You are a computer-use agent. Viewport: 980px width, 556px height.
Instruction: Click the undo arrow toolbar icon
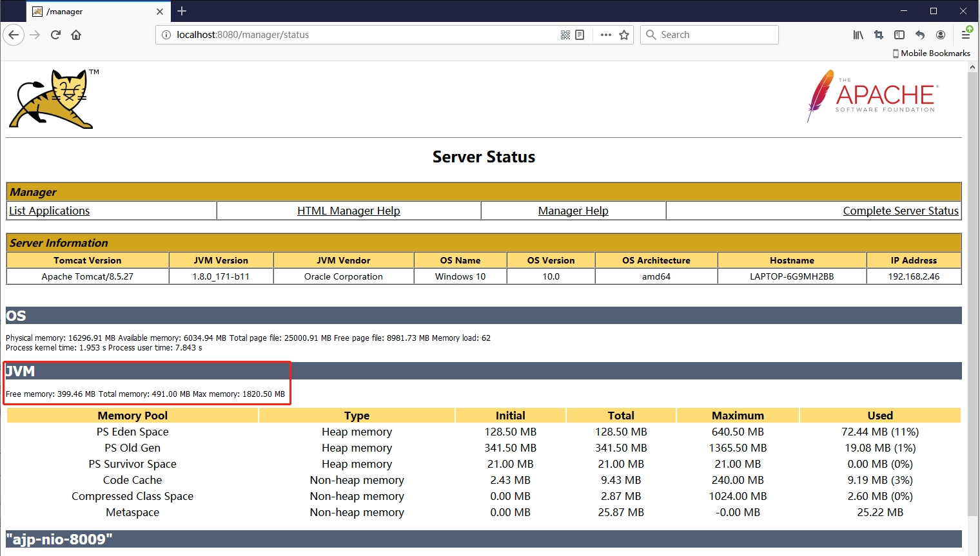(920, 35)
